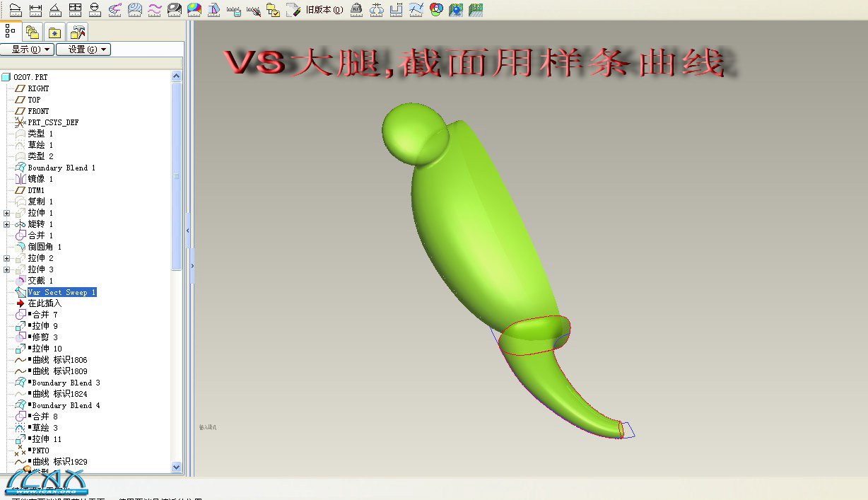
Task: Click the section analysis icon
Action: pyautogui.click(x=134, y=10)
